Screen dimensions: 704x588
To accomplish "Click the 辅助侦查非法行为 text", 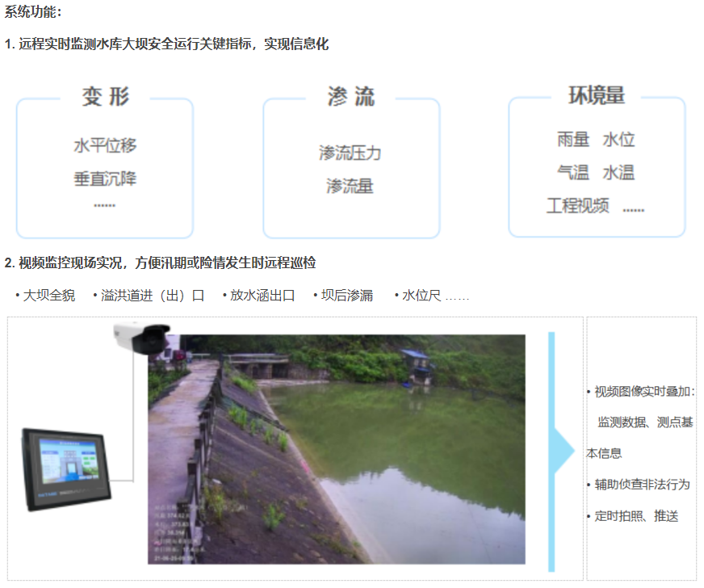I will click(642, 485).
